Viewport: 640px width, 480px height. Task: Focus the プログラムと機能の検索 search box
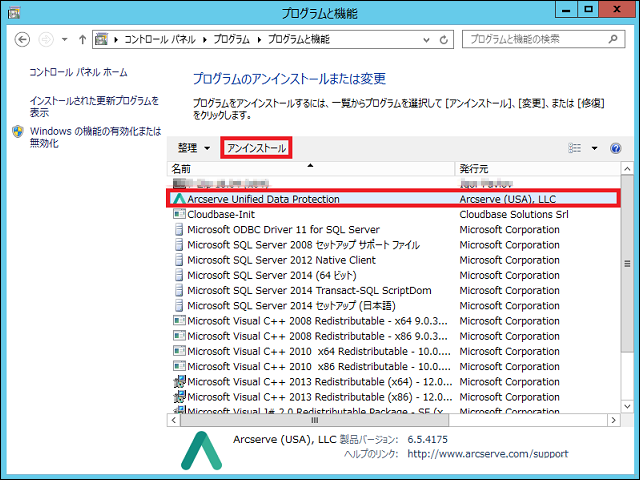tap(543, 39)
